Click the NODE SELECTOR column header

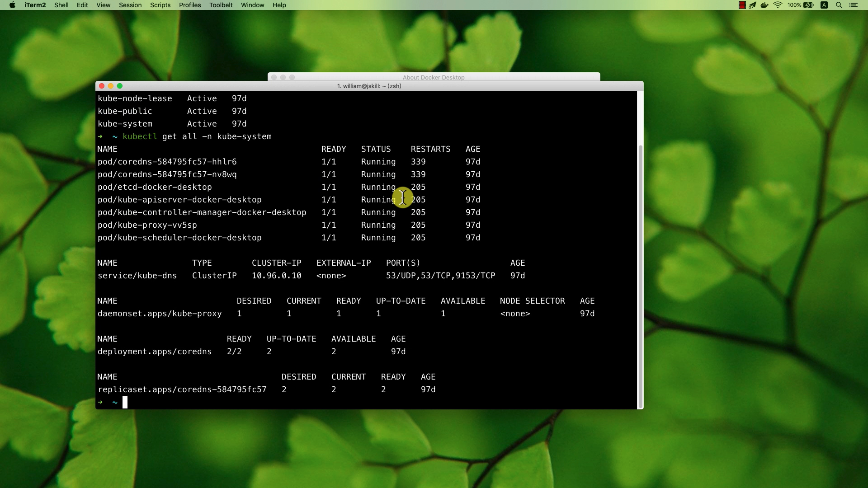532,301
